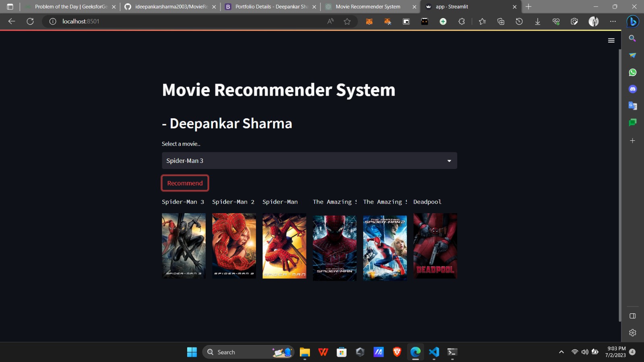Open WhatsApp in the Edge sidebar
Viewport: 644px width, 362px height.
tap(632, 72)
